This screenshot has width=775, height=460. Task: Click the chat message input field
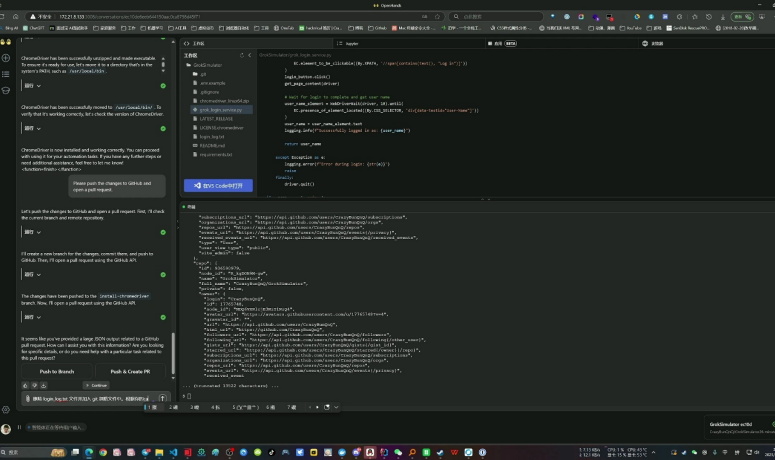90,397
